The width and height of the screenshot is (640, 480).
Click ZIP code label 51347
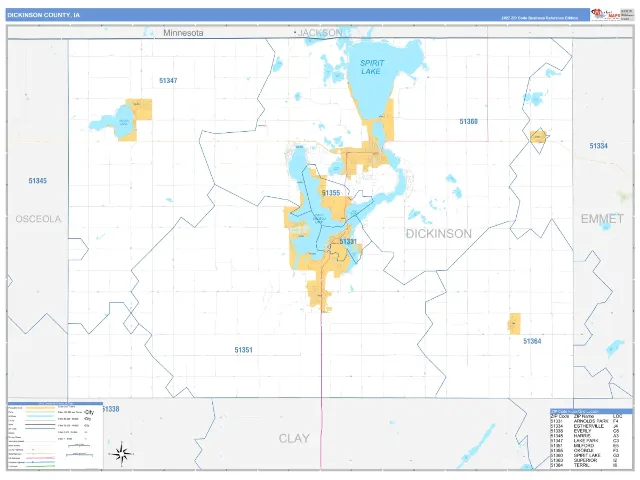[168, 81]
